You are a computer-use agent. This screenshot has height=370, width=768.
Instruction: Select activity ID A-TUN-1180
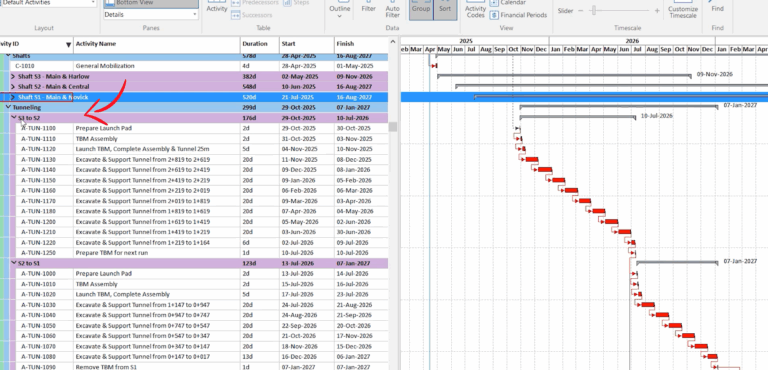(x=38, y=211)
